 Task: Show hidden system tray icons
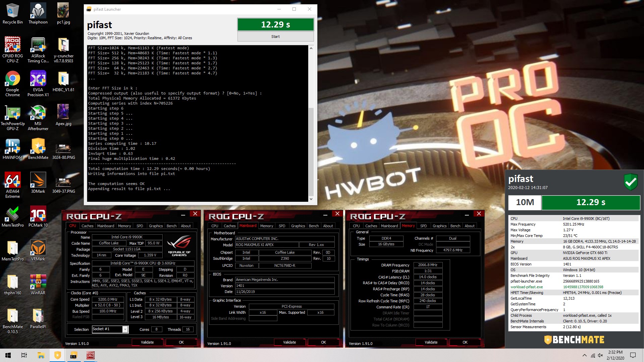[585, 355]
